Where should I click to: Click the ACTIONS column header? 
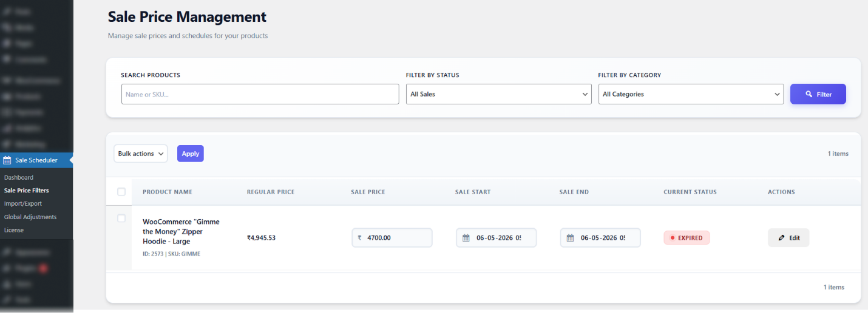click(781, 192)
